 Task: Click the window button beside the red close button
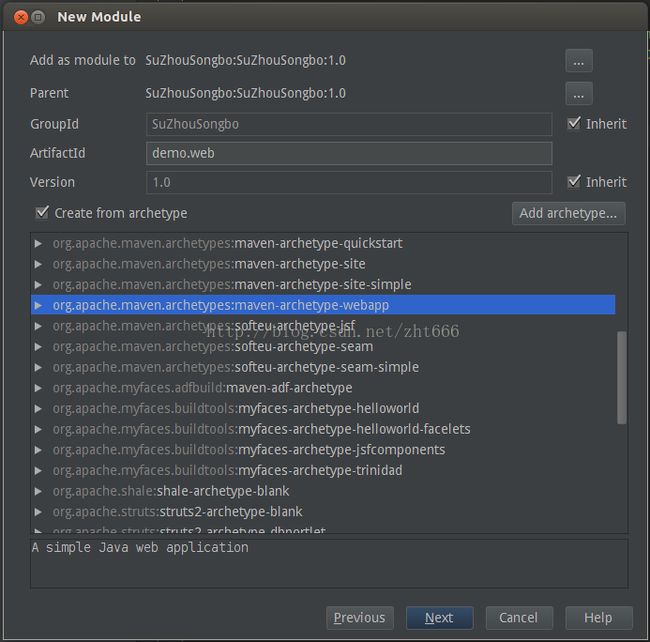click(x=38, y=17)
